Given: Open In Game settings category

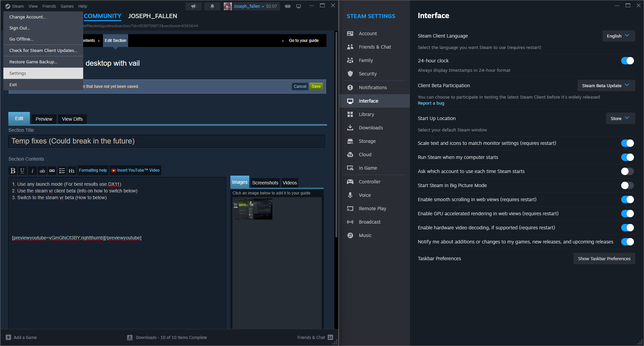Looking at the screenshot, I should pos(374,168).
